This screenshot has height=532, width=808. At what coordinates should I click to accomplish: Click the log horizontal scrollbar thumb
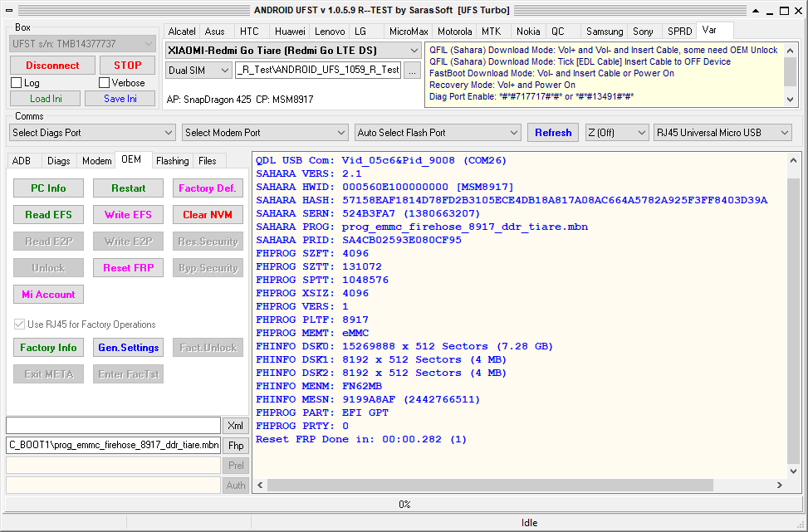coord(490,486)
